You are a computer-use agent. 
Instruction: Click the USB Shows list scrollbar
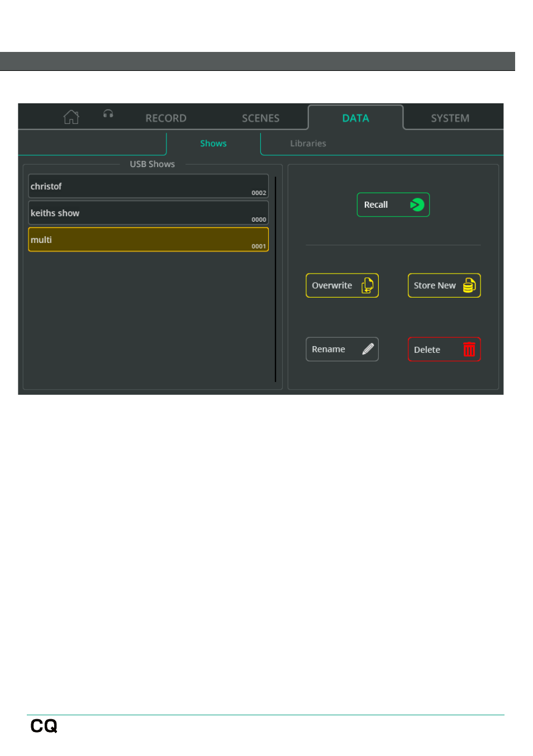click(275, 279)
